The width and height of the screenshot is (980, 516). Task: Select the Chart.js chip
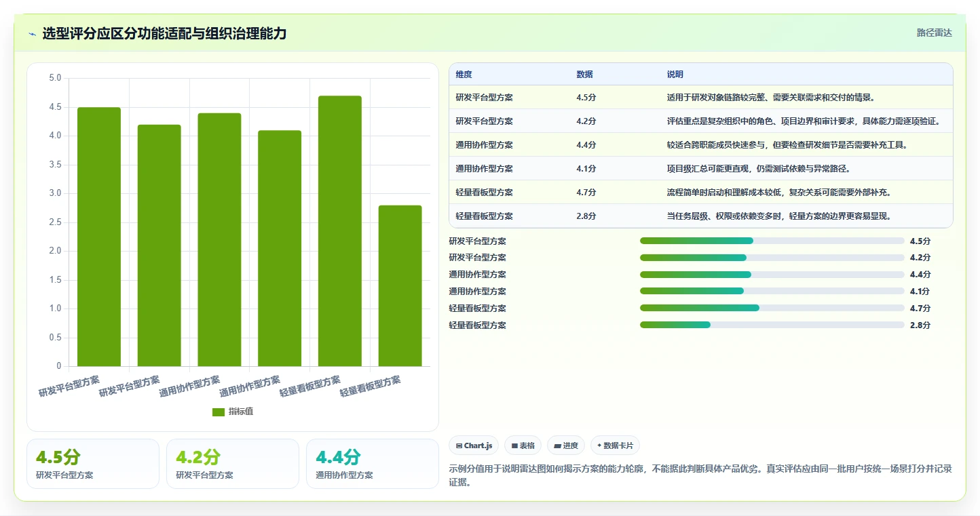pyautogui.click(x=474, y=445)
